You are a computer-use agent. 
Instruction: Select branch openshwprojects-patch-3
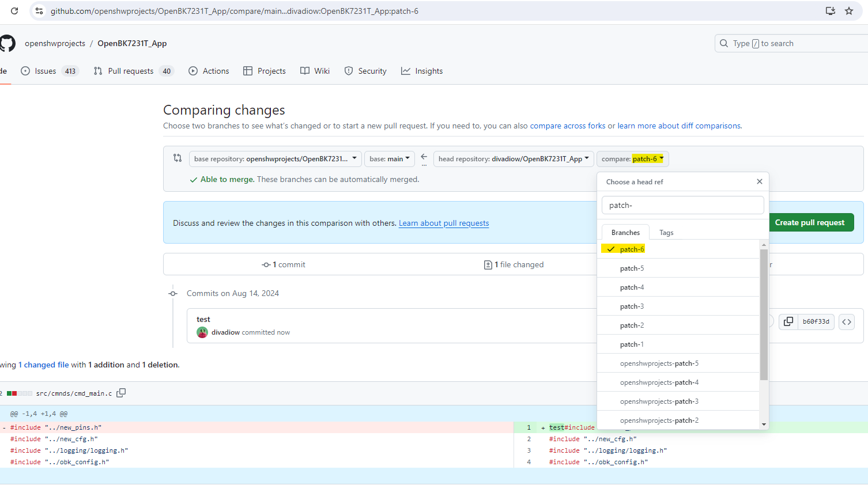coord(678,401)
